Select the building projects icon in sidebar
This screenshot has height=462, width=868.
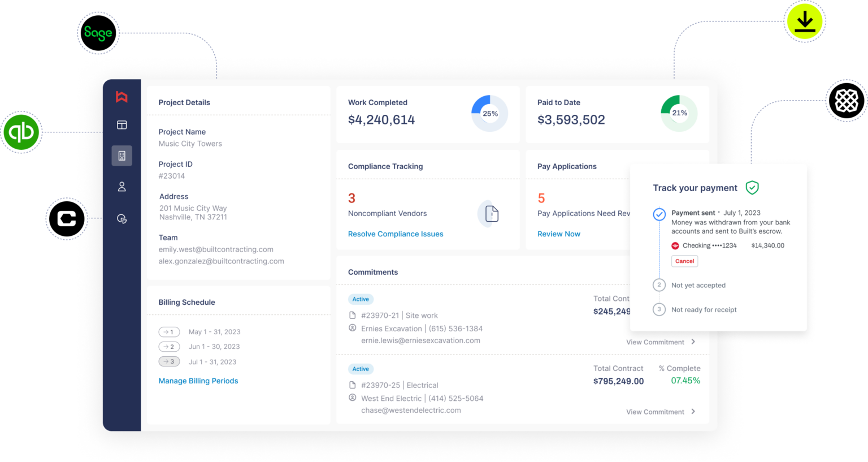tap(121, 156)
